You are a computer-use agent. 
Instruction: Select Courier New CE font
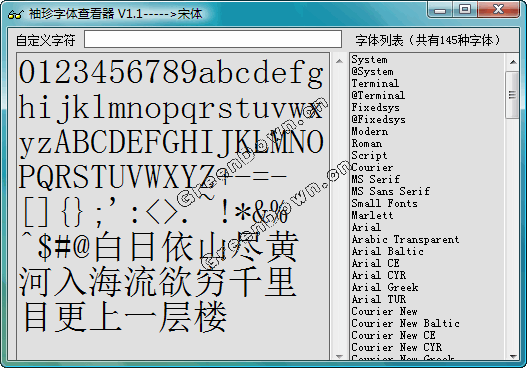coord(394,335)
